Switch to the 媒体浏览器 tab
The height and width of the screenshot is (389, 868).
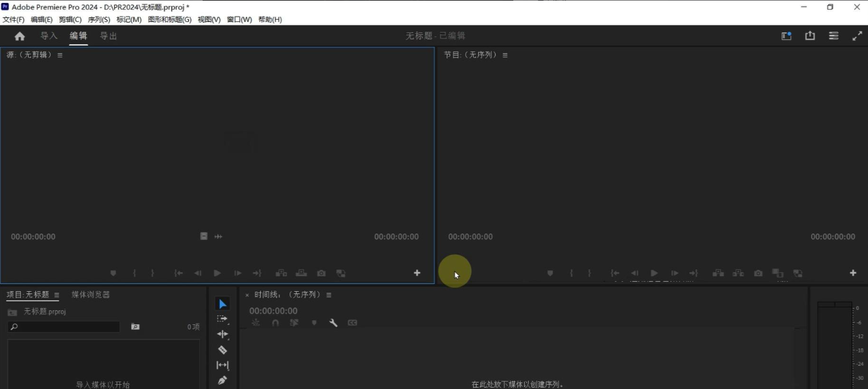coord(90,295)
